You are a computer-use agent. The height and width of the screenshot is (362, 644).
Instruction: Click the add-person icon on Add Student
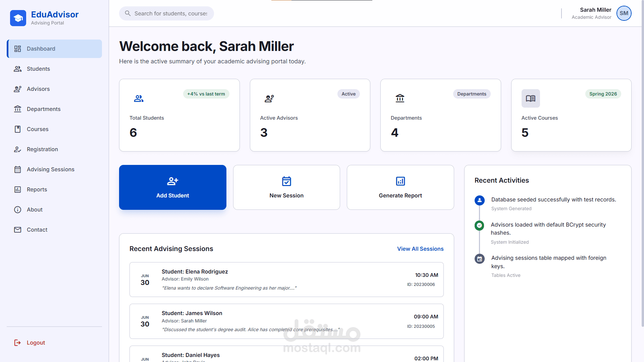click(173, 181)
